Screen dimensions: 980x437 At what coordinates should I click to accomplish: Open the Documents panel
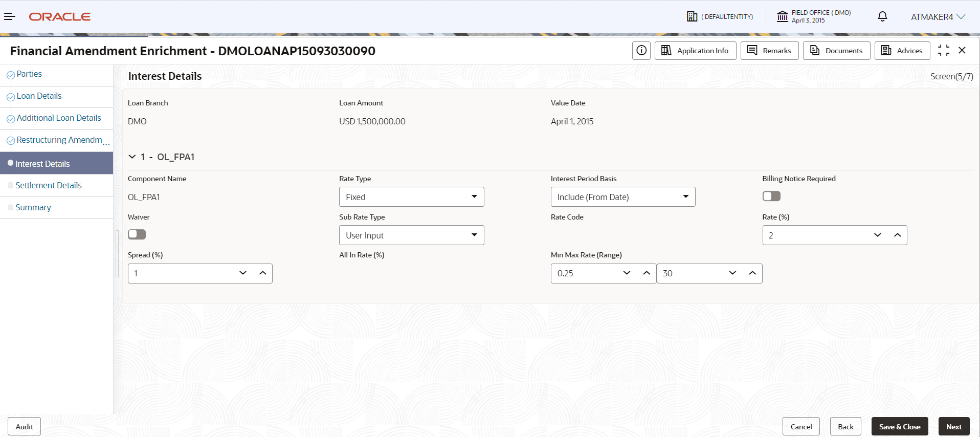tap(837, 51)
